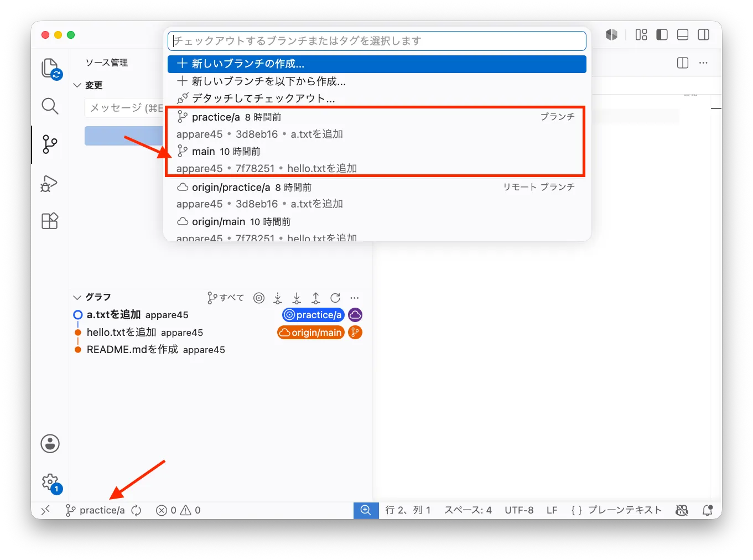The height and width of the screenshot is (560, 753).
Task: Choose 新しいブランチを以下から作成... option
Action: (x=377, y=81)
